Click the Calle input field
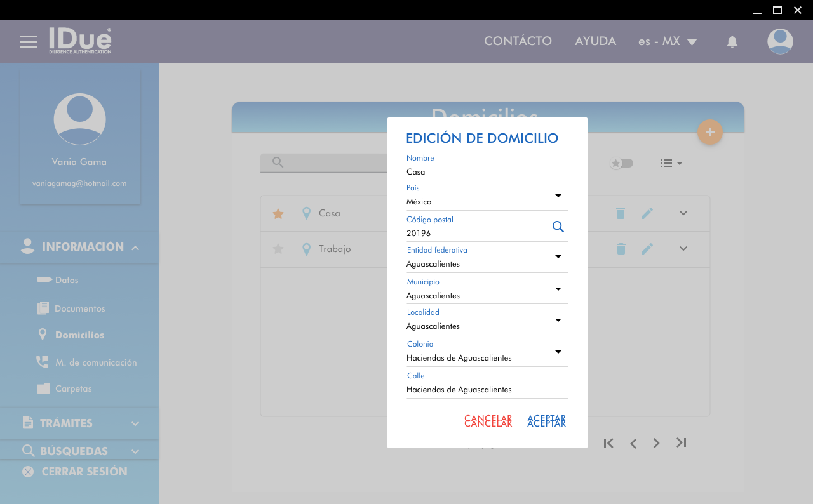 [487, 390]
